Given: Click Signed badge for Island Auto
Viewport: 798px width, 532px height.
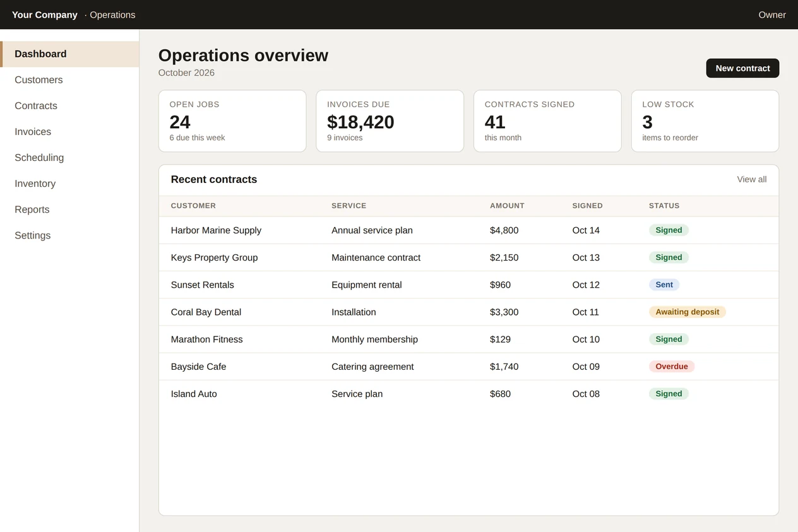Looking at the screenshot, I should pyautogui.click(x=669, y=394).
